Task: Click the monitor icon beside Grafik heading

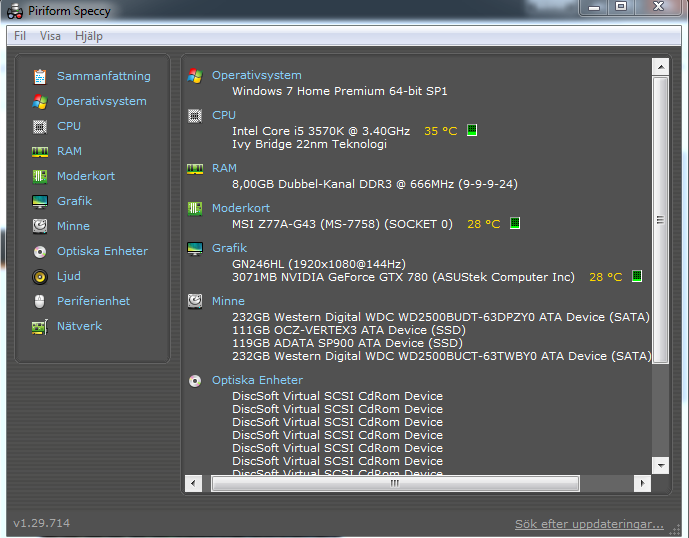Action: point(195,248)
